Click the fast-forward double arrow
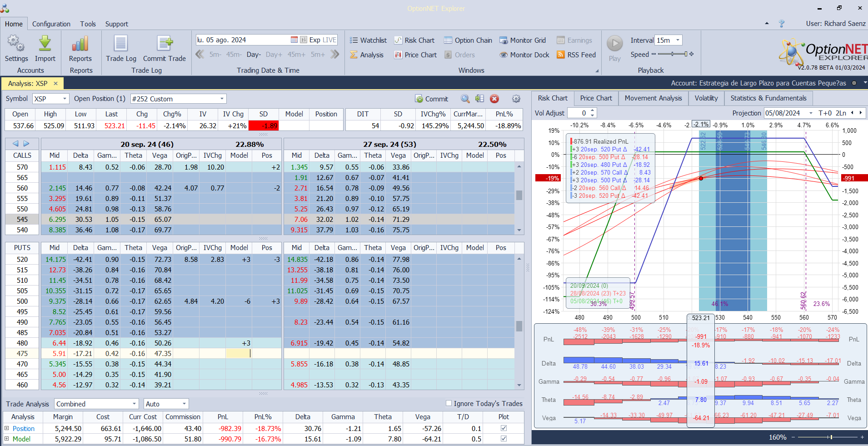Viewport: 868px width, 446px height. coord(335,55)
